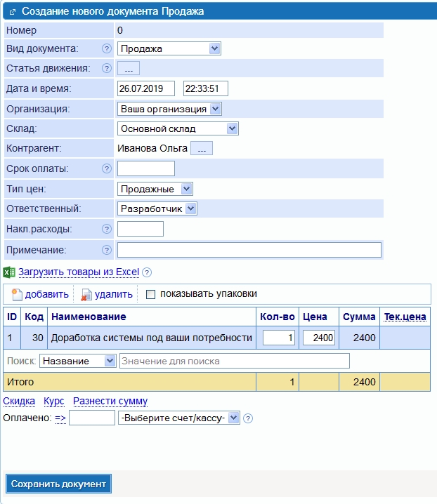Click the Итого row label
The height and width of the screenshot is (504, 437).
point(20,382)
